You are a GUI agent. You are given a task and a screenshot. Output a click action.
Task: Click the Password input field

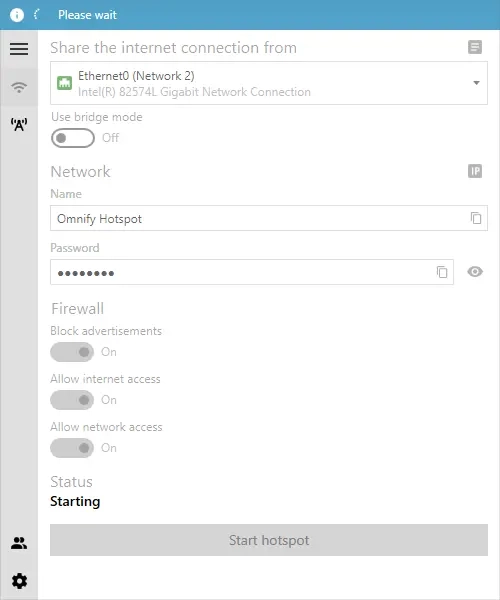point(252,272)
